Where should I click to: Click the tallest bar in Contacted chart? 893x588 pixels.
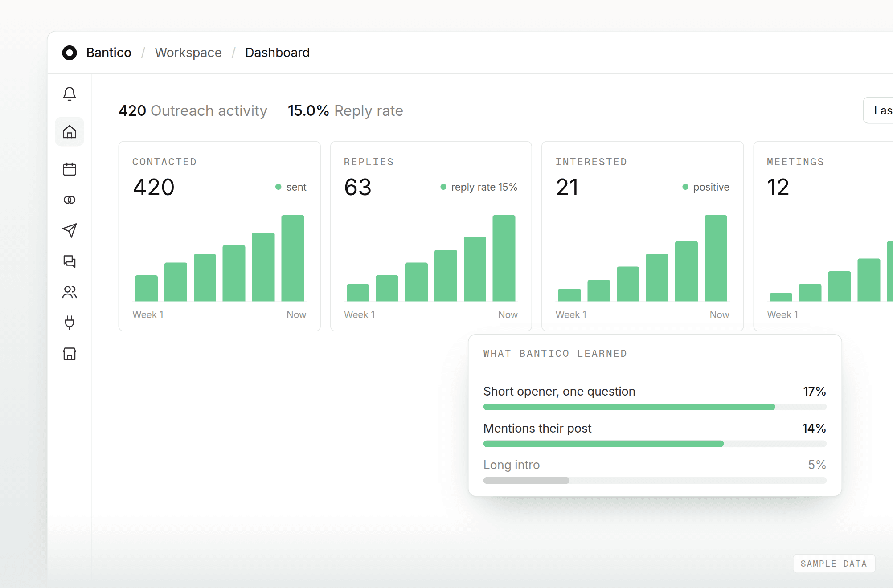(293, 258)
